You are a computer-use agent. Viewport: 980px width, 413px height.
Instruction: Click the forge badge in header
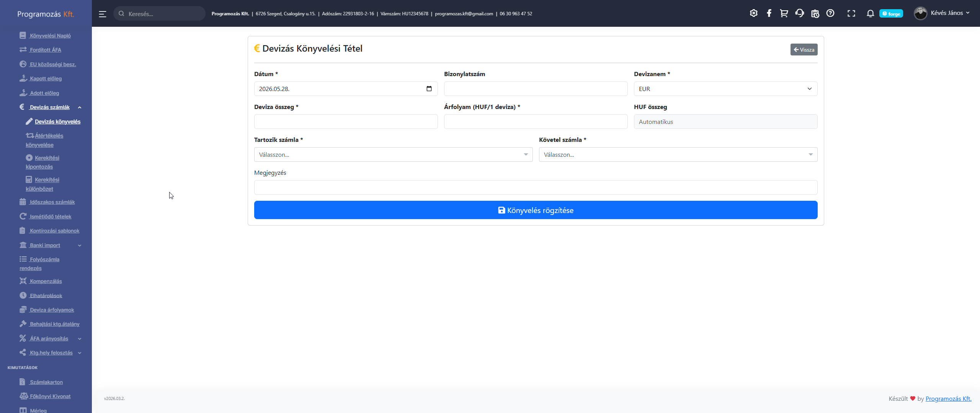tap(891, 14)
